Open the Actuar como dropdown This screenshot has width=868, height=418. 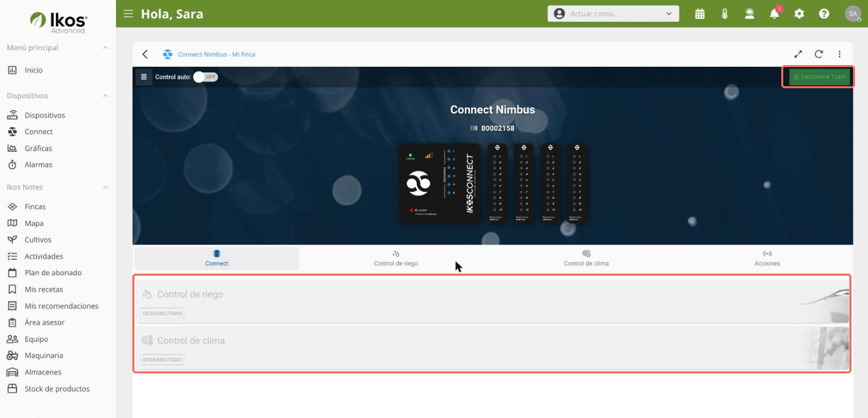[x=613, y=14]
